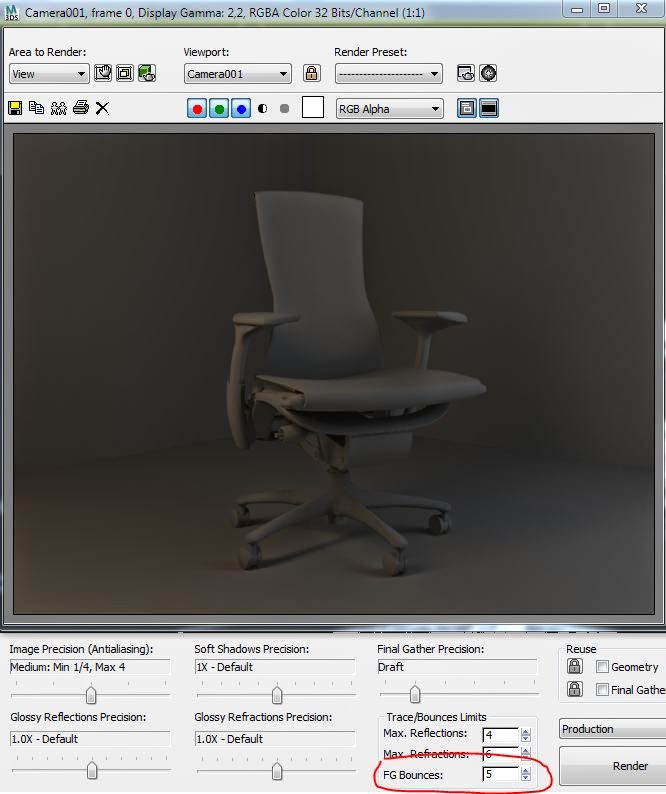Image resolution: width=666 pixels, height=794 pixels.
Task: Click the Edit Region icon
Action: click(x=103, y=73)
